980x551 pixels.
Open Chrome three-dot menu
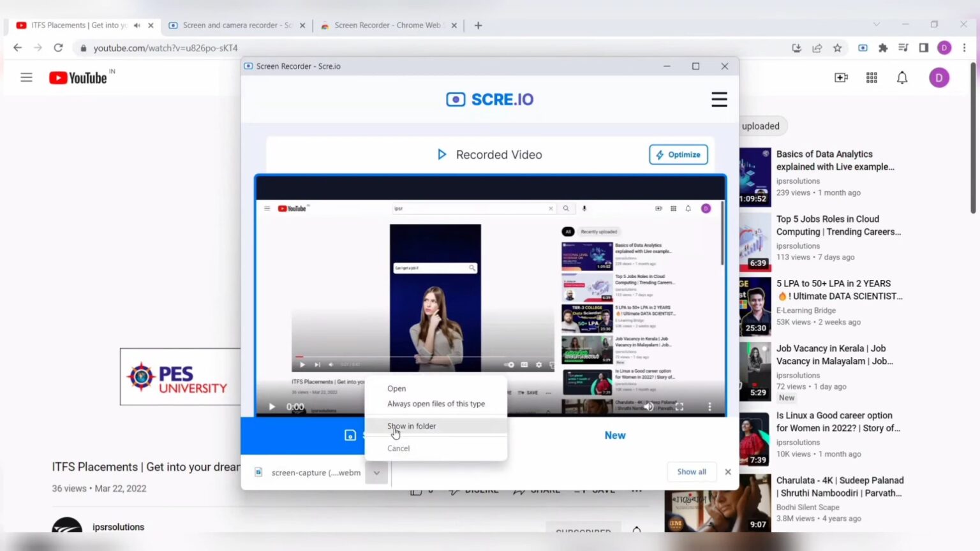[964, 48]
